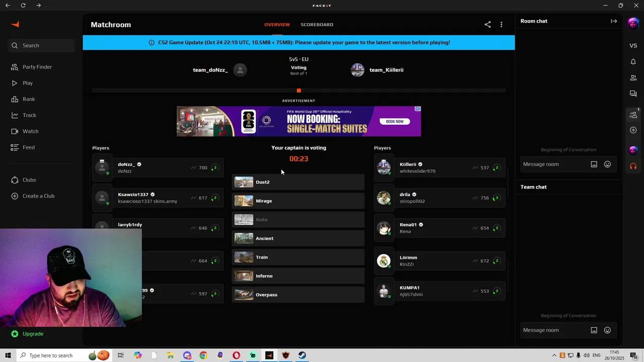
Task: Open the chat messages icon
Action: pyautogui.click(x=633, y=94)
